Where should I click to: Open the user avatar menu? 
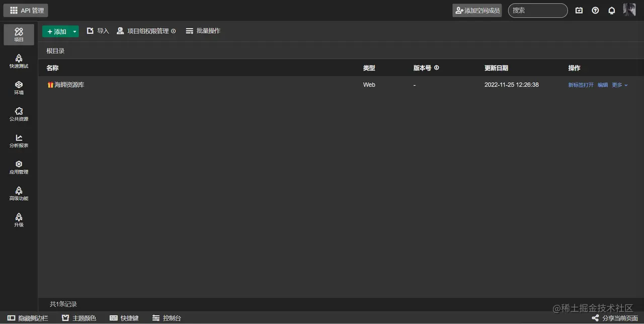pyautogui.click(x=629, y=10)
